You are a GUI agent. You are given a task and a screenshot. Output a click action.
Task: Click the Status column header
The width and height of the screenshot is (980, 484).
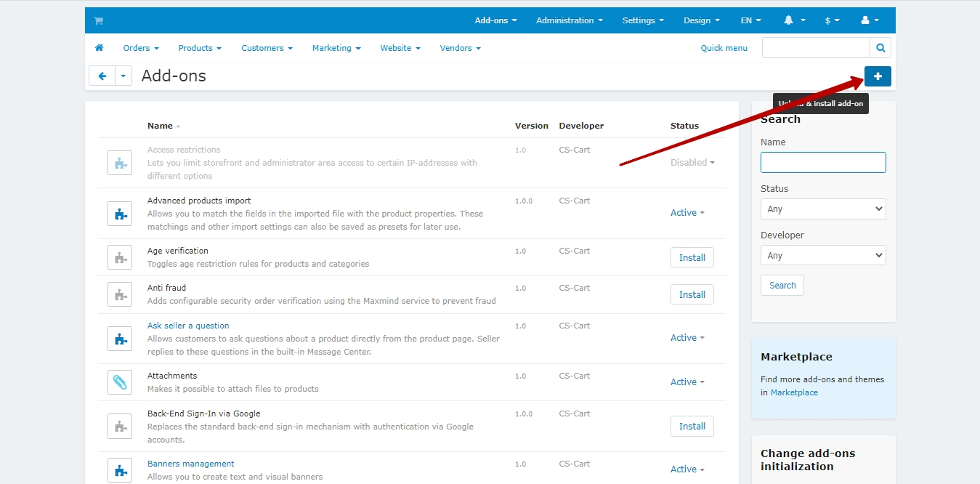(x=684, y=126)
